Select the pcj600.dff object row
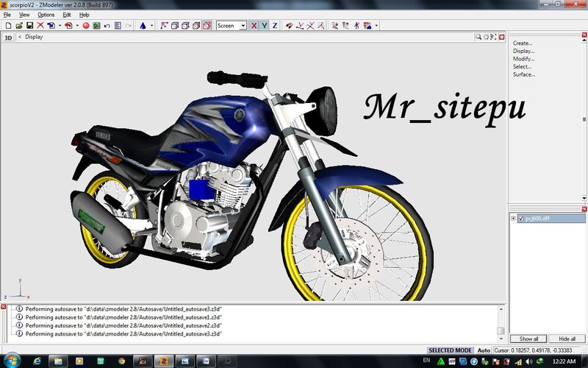The height and width of the screenshot is (368, 588). point(551,218)
